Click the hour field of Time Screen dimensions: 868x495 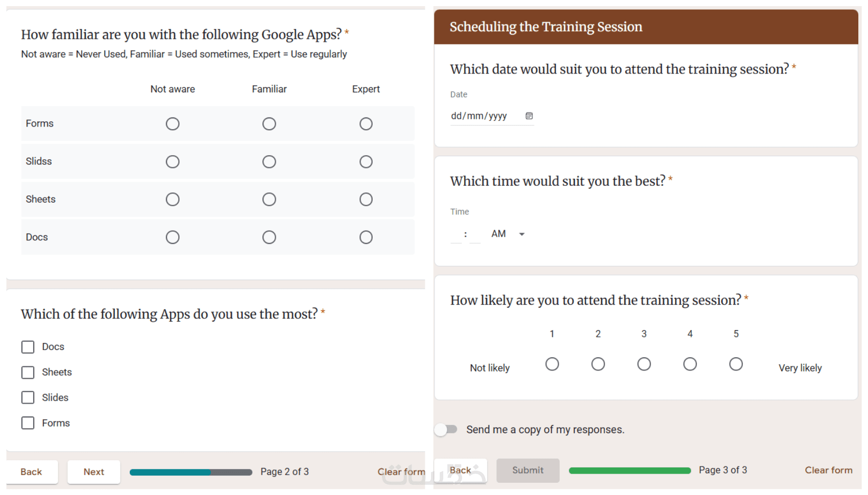pos(456,234)
